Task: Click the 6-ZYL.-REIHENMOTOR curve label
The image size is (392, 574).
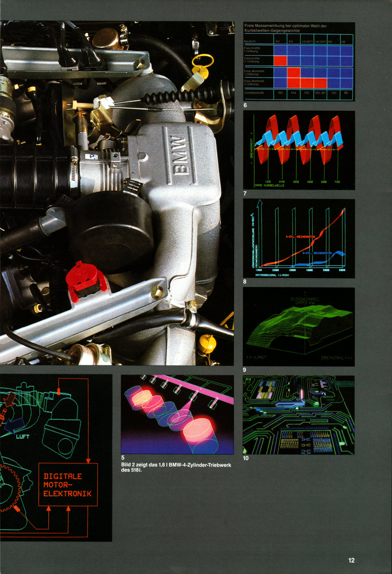Action: click(x=317, y=253)
